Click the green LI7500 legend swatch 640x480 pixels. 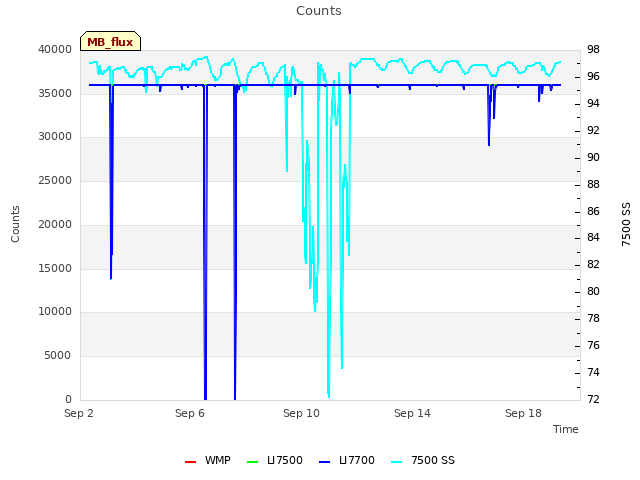point(253,462)
